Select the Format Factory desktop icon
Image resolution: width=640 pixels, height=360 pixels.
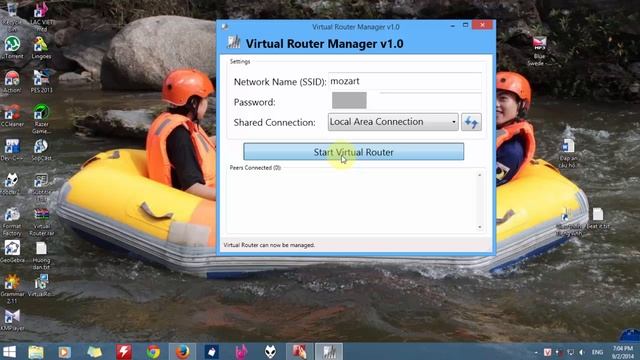tap(12, 221)
